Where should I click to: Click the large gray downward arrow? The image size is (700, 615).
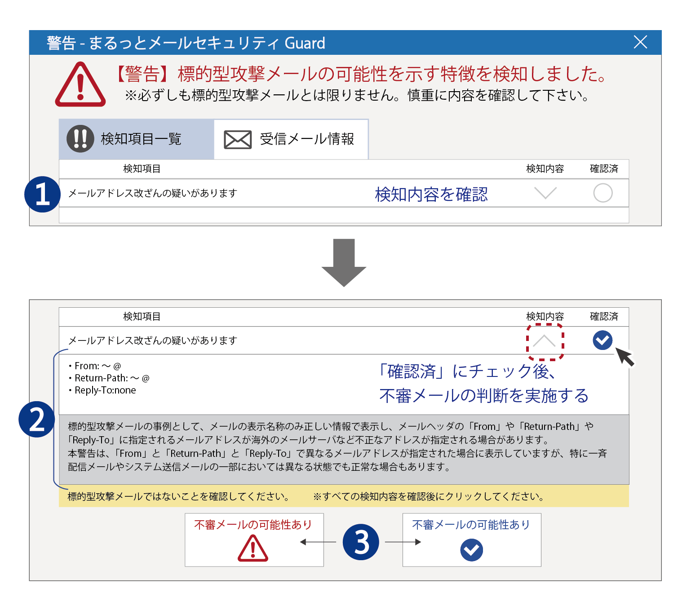pyautogui.click(x=344, y=262)
